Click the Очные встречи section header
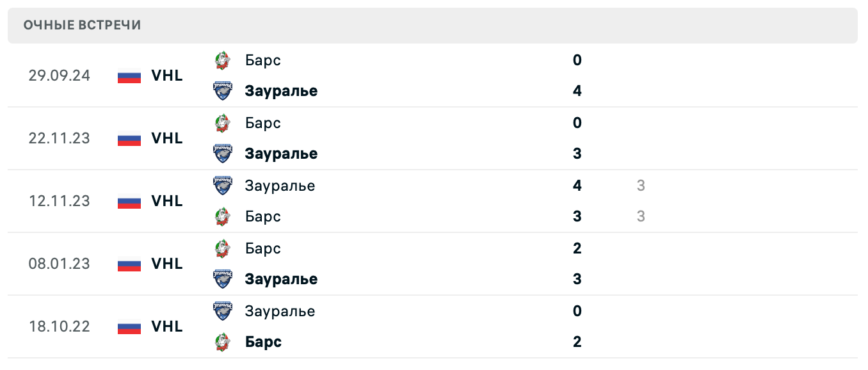868x370 pixels. 83,25
